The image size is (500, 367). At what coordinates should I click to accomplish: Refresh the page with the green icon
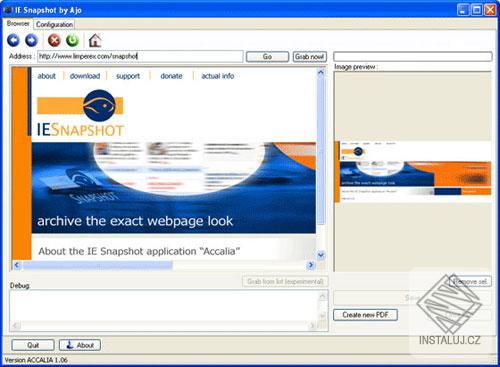coord(72,40)
